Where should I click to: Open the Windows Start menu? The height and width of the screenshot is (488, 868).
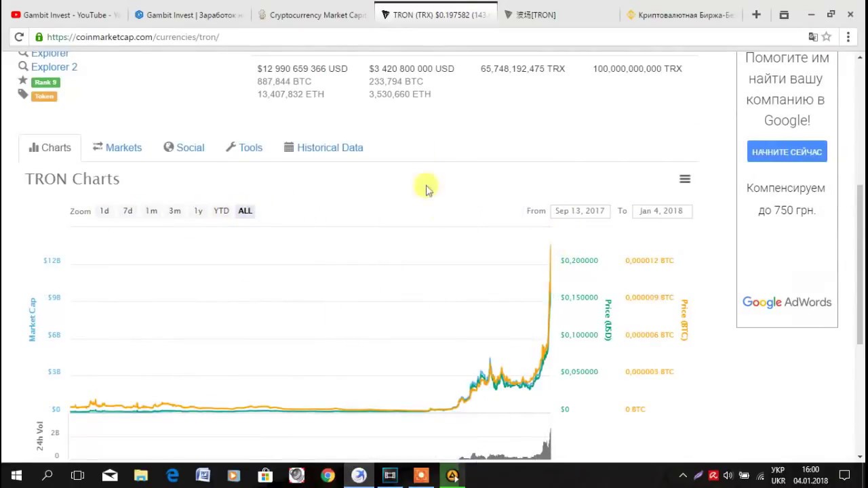[x=16, y=476]
